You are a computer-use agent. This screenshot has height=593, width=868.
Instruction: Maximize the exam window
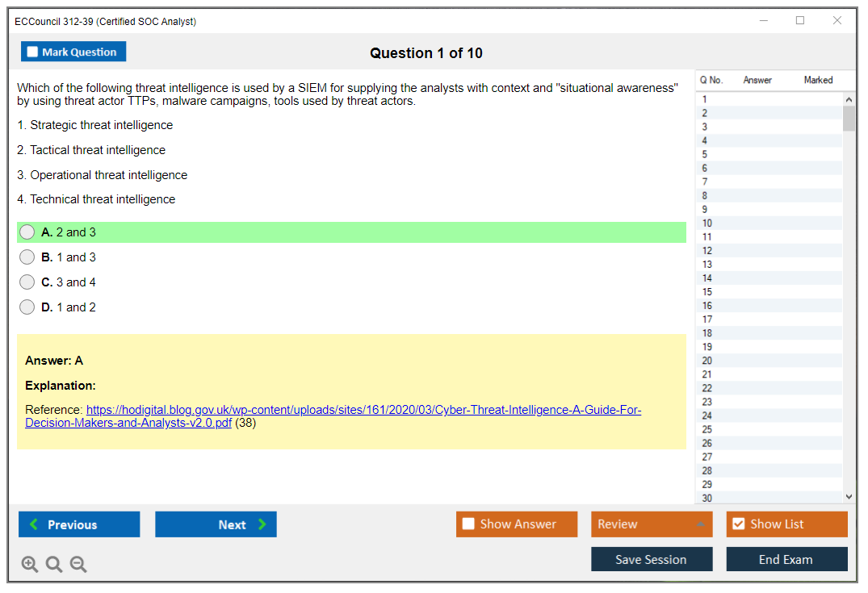click(x=800, y=21)
